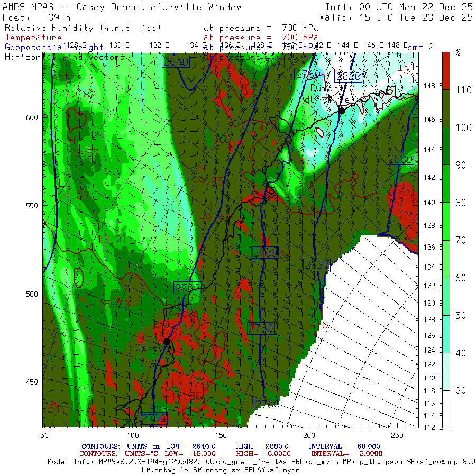Click the red above-110% color bar segment
Screen dimensions: 476x476
click(x=446, y=71)
